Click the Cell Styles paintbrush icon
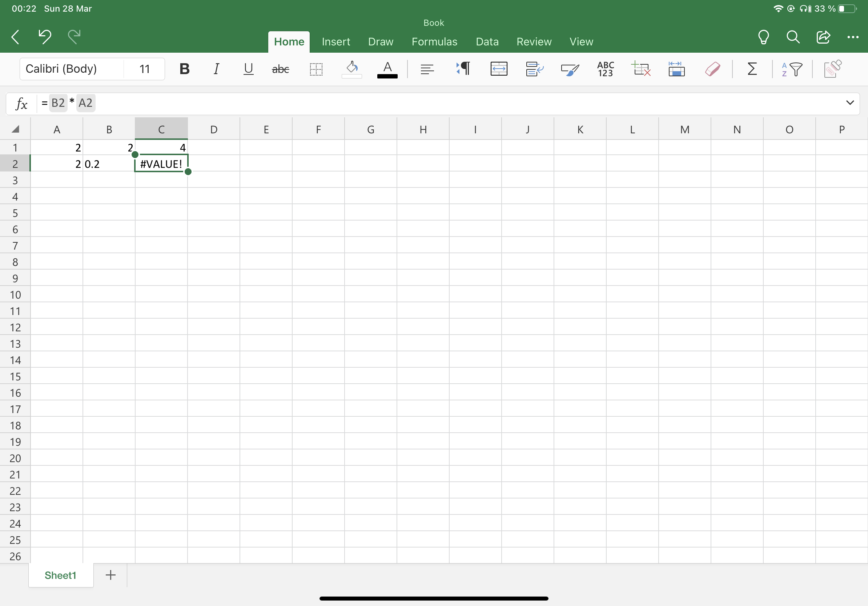 coord(570,69)
